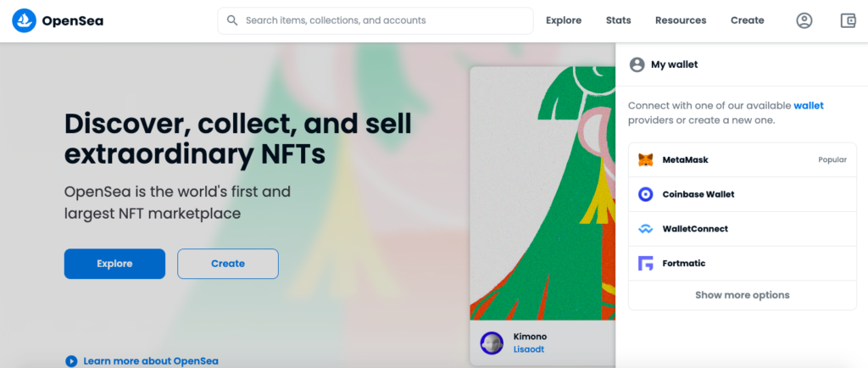Expand Show more options wallet list
Screen dimensions: 868x368
click(x=742, y=295)
